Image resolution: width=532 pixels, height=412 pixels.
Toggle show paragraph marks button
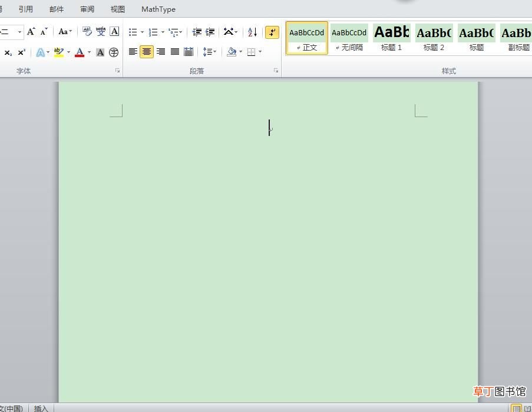coord(272,32)
